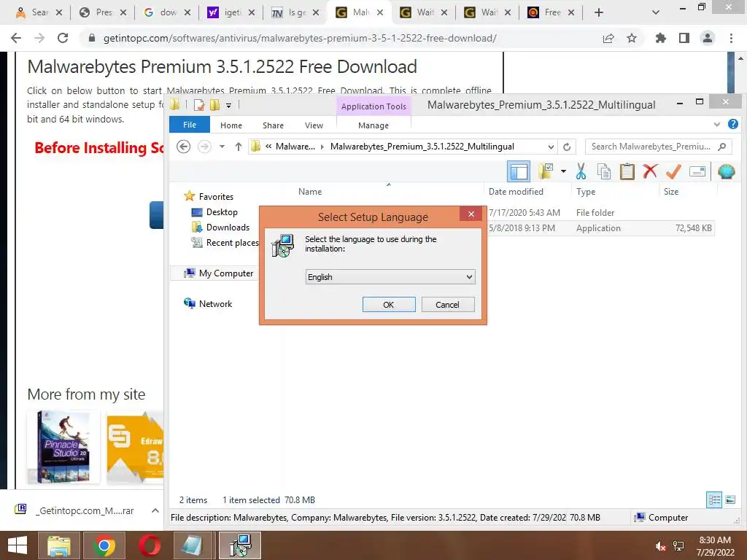Click the orange checkmark Properties icon

click(673, 171)
